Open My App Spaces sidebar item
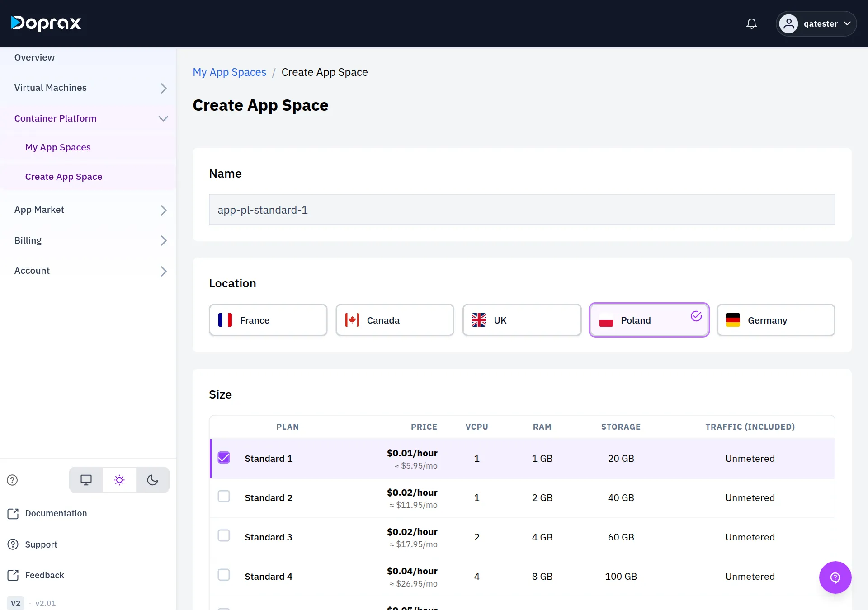This screenshot has height=610, width=868. coord(58,147)
